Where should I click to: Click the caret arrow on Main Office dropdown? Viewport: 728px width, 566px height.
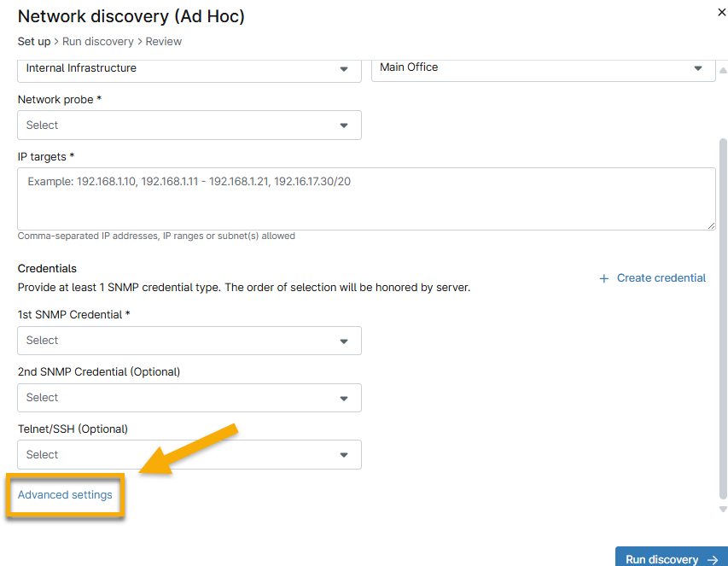pyautogui.click(x=698, y=68)
